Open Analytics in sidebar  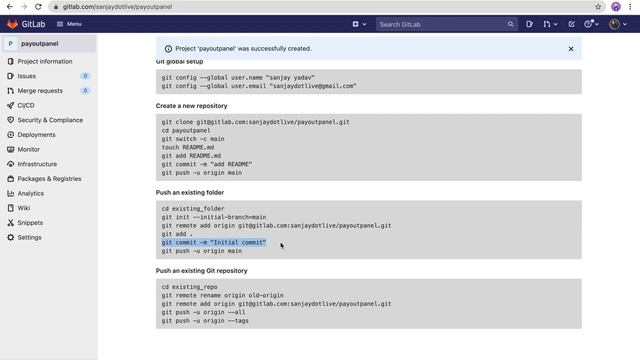(31, 193)
